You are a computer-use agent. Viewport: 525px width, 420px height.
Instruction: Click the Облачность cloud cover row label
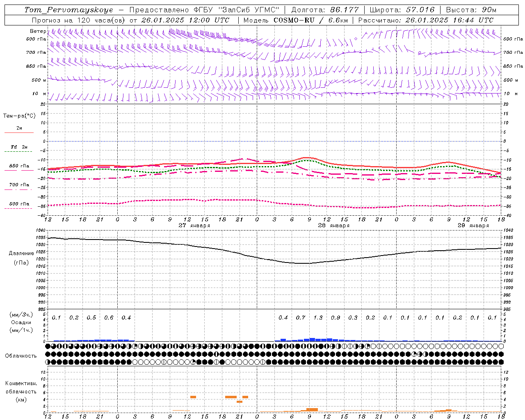coord(21,356)
